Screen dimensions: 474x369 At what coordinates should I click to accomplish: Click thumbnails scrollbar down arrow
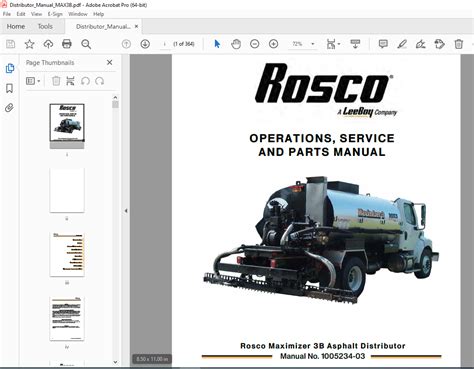(x=115, y=362)
